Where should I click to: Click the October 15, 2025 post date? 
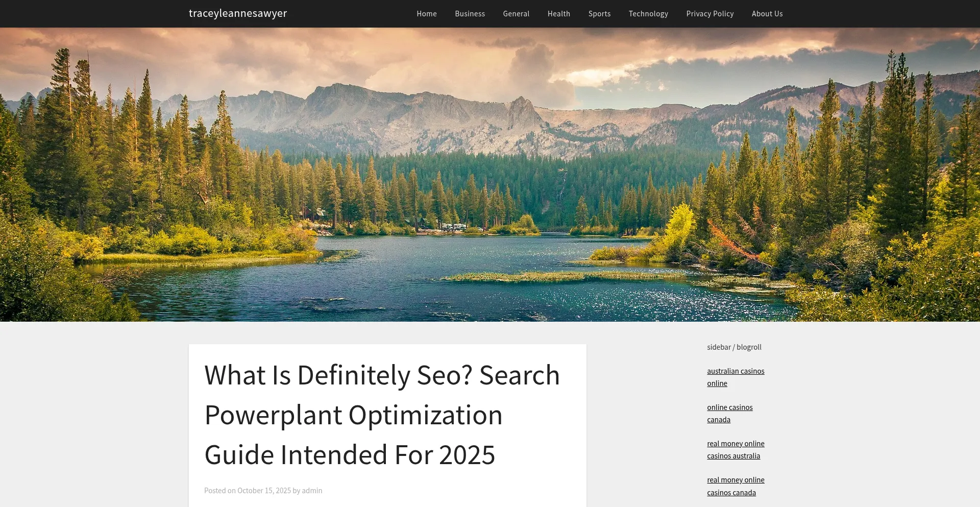(264, 491)
